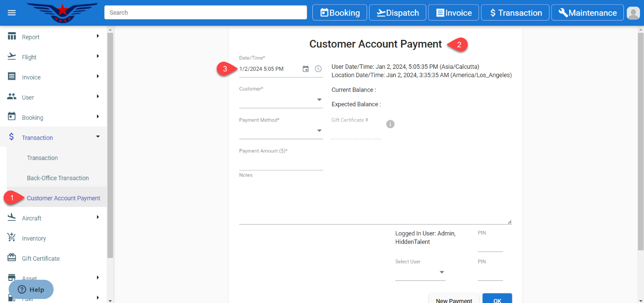Open the user profile avatar

click(x=633, y=13)
